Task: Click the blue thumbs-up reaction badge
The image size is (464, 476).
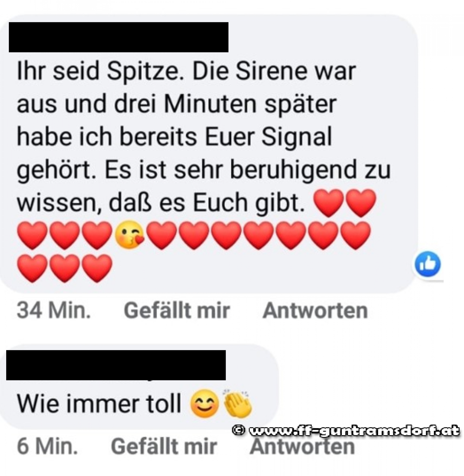Action: pyautogui.click(x=428, y=264)
